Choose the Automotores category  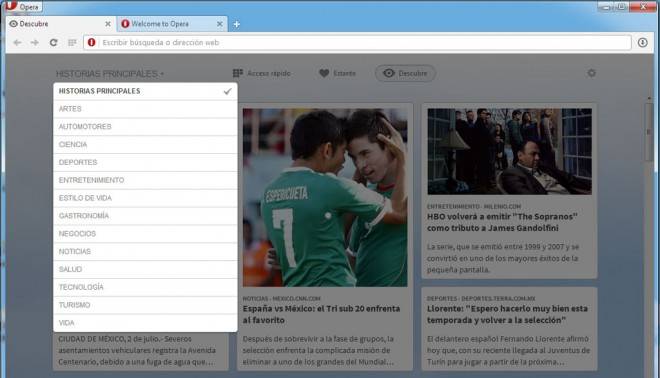(145, 127)
